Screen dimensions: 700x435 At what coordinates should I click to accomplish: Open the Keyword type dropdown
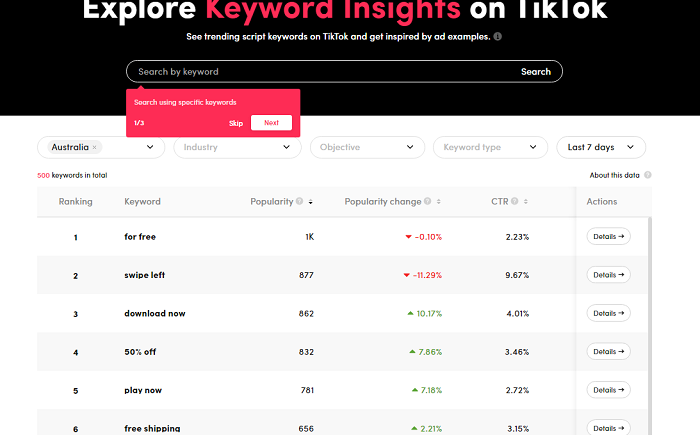click(490, 147)
